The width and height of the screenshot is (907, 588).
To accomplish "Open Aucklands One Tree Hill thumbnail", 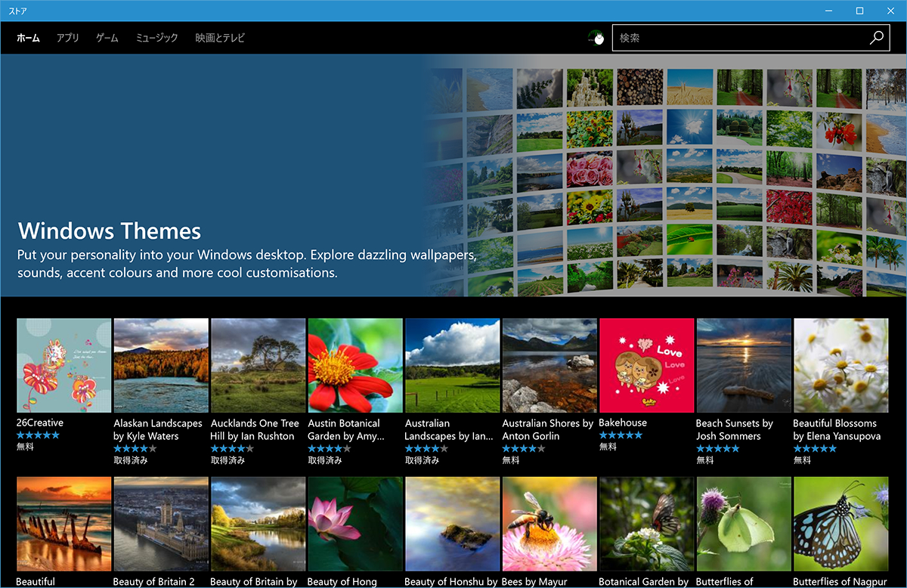I will click(x=258, y=365).
